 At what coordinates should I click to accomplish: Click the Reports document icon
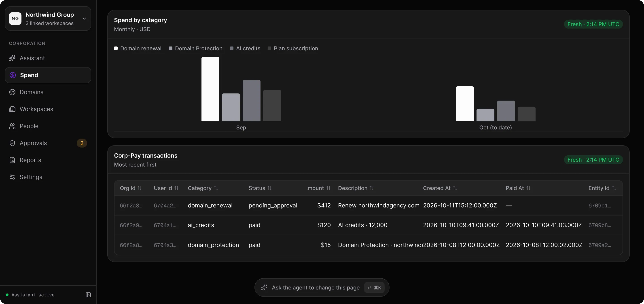point(12,160)
